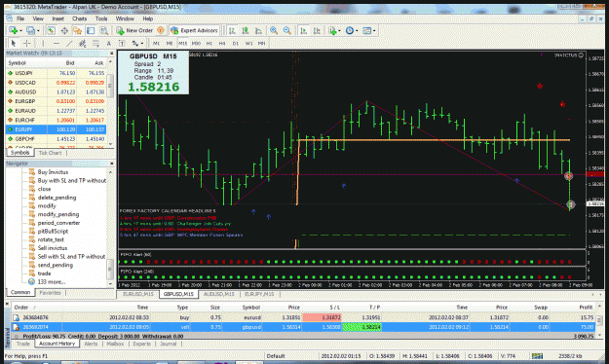Viewport: 609px width, 364px height.
Task: Select USDCAD row in Market Watch
Action: point(56,83)
